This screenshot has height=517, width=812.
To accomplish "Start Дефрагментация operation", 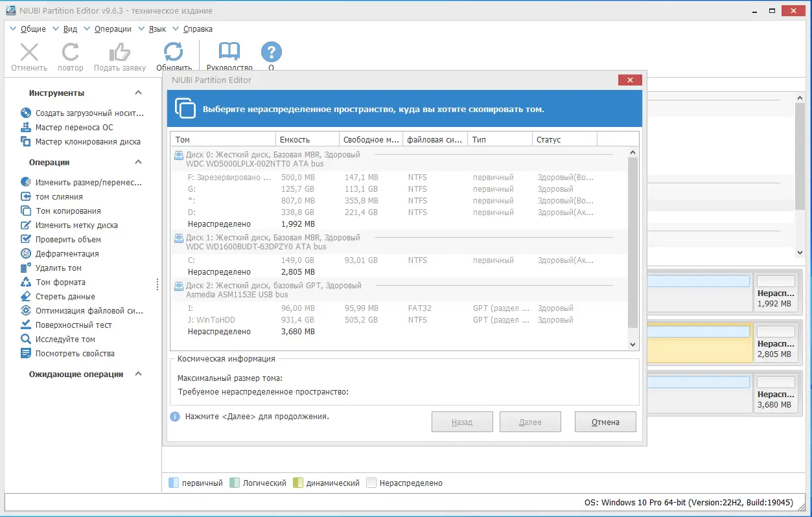I will tap(60, 253).
